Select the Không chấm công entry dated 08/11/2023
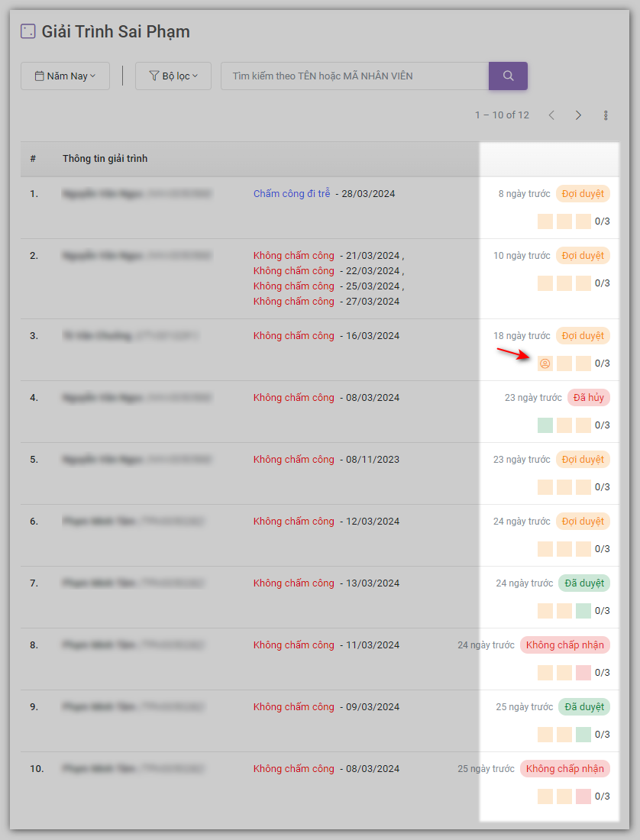Screen dimensions: 640x840 [x=294, y=460]
